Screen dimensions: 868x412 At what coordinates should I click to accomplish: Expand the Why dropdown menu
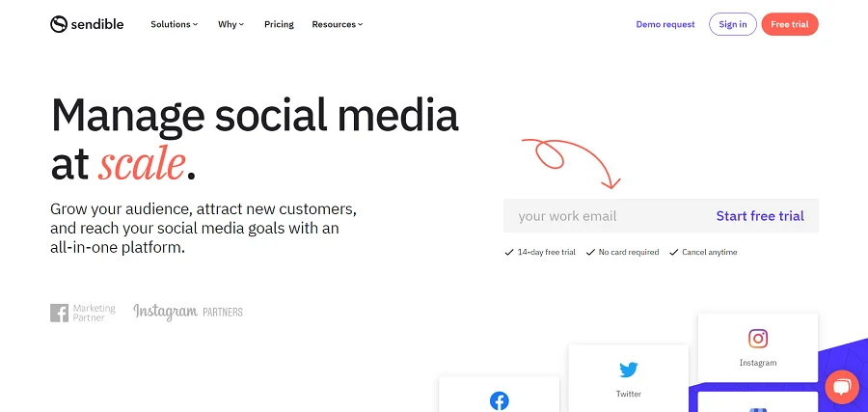click(x=231, y=24)
